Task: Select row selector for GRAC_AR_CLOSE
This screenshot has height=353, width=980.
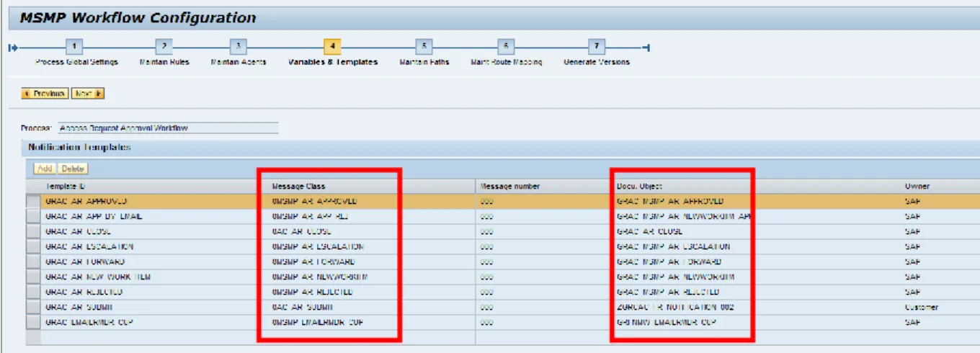Action: point(33,232)
